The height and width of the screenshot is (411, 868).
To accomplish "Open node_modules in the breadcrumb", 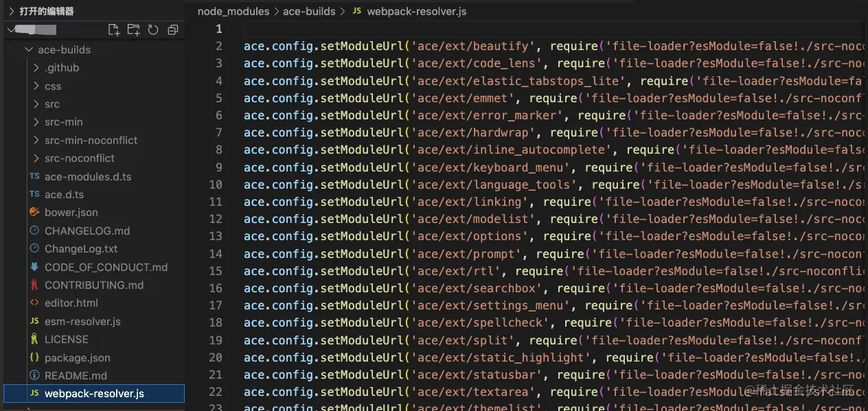I will click(x=233, y=11).
